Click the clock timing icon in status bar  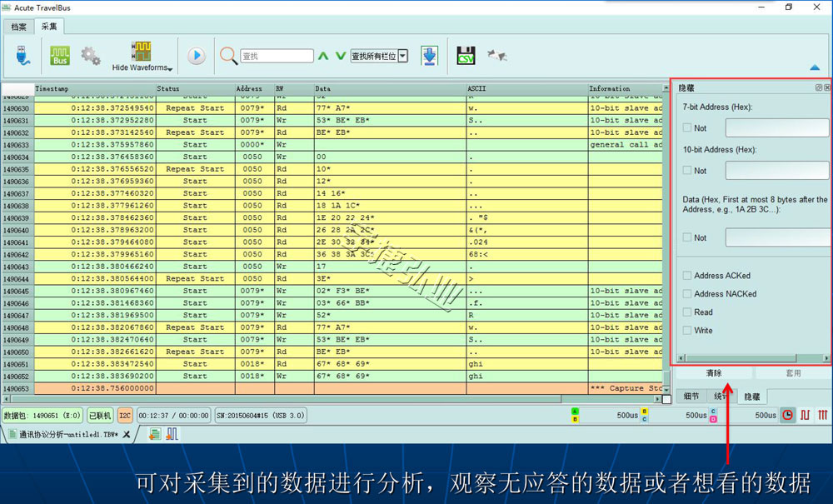[x=787, y=416]
